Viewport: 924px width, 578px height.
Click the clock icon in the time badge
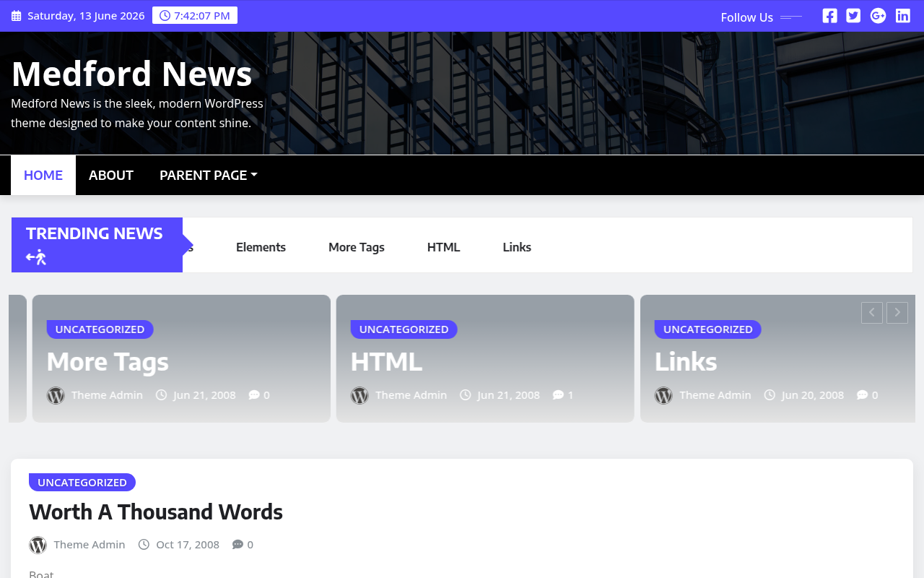tap(165, 15)
